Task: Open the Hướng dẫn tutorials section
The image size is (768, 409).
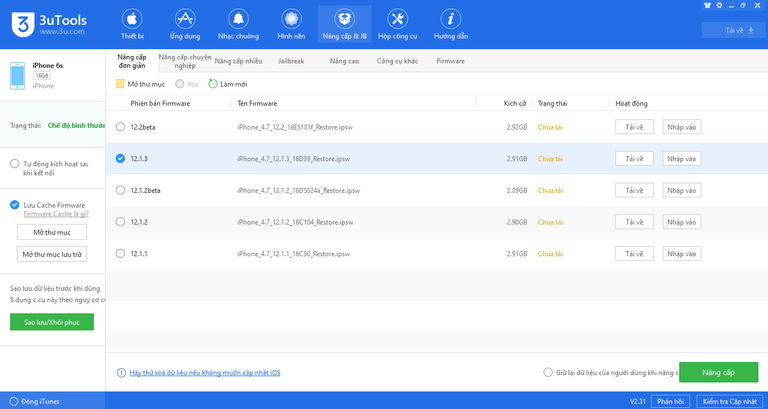Action: click(451, 25)
